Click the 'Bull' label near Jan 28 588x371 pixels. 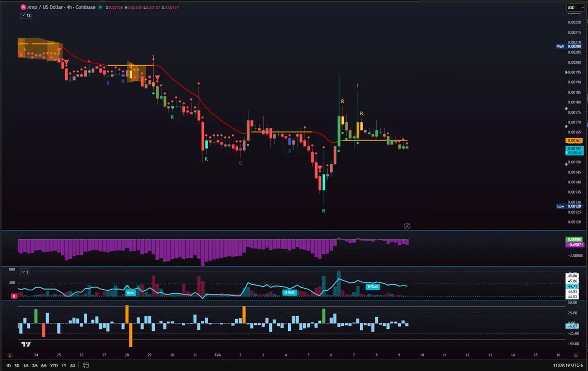pyautogui.click(x=131, y=293)
